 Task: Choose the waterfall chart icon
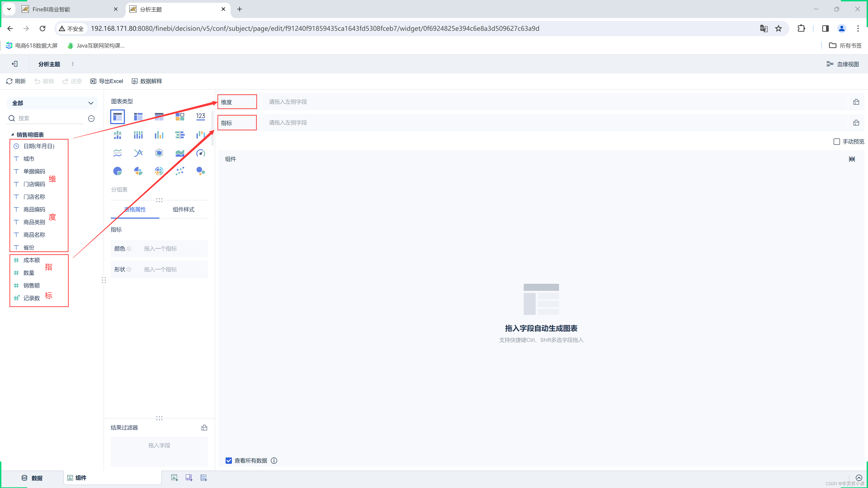[x=201, y=135]
